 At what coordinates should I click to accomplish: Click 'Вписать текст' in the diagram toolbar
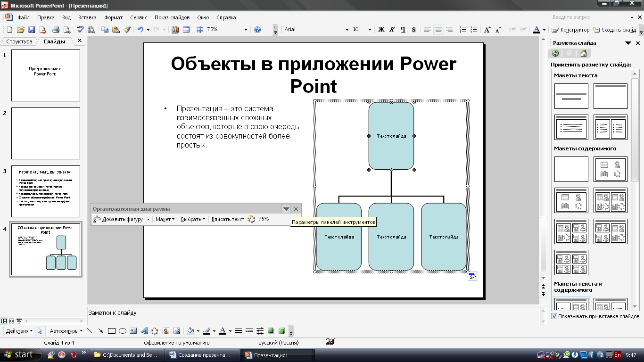(228, 219)
